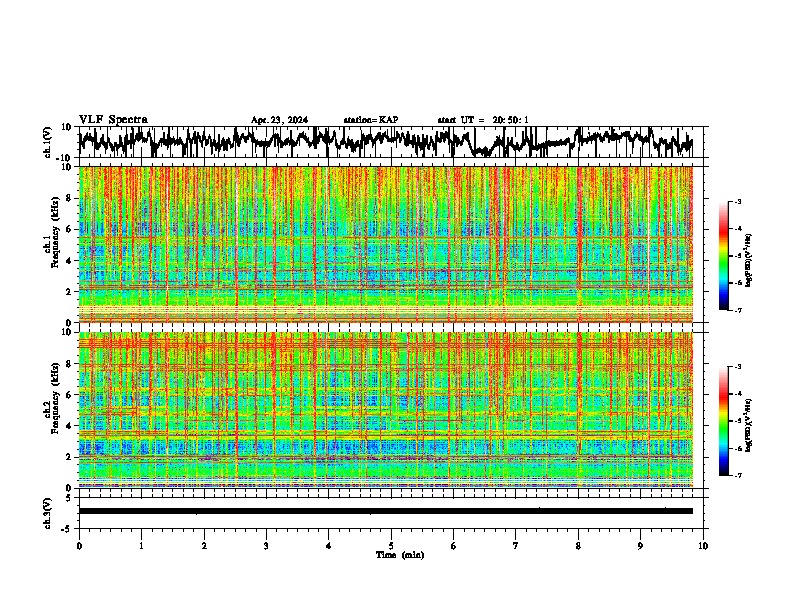Click the "8" kHz tick on the ch.2 spectrogram

[70, 364]
